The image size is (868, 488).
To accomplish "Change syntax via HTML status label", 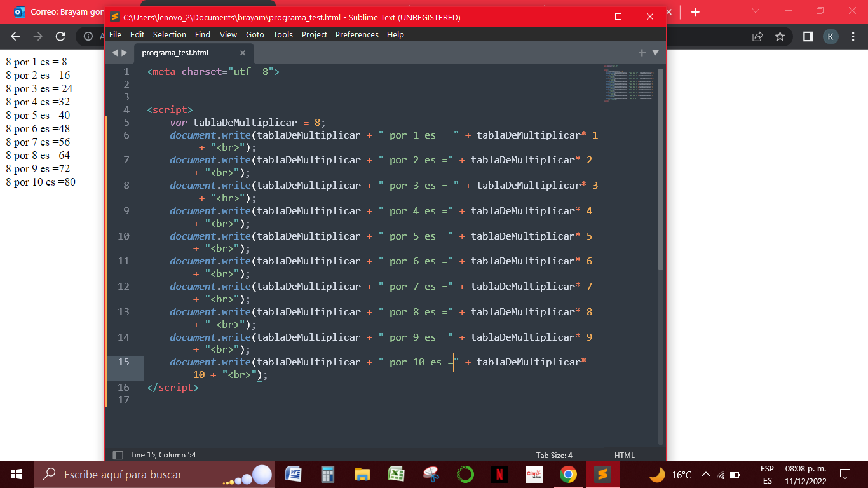I will coord(625,455).
